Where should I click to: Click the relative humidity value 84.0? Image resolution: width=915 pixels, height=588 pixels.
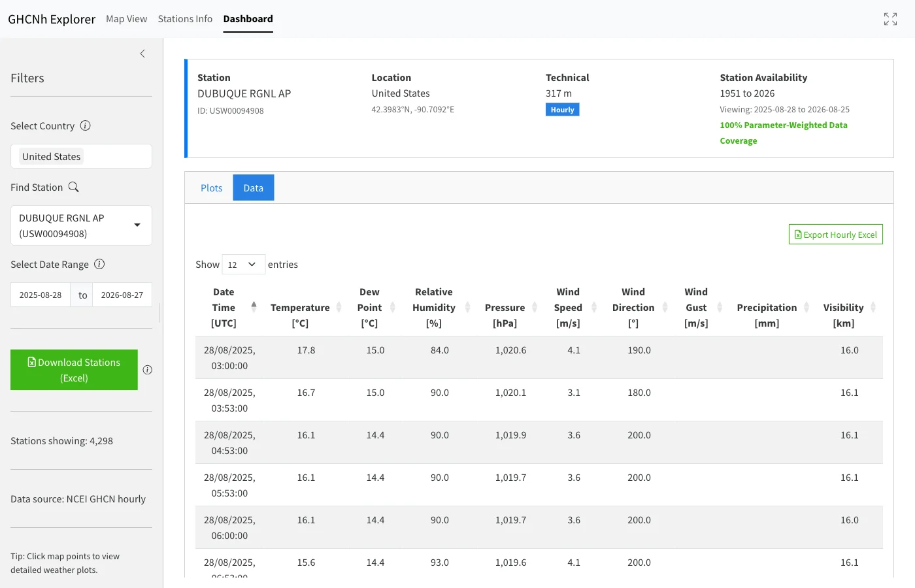440,350
